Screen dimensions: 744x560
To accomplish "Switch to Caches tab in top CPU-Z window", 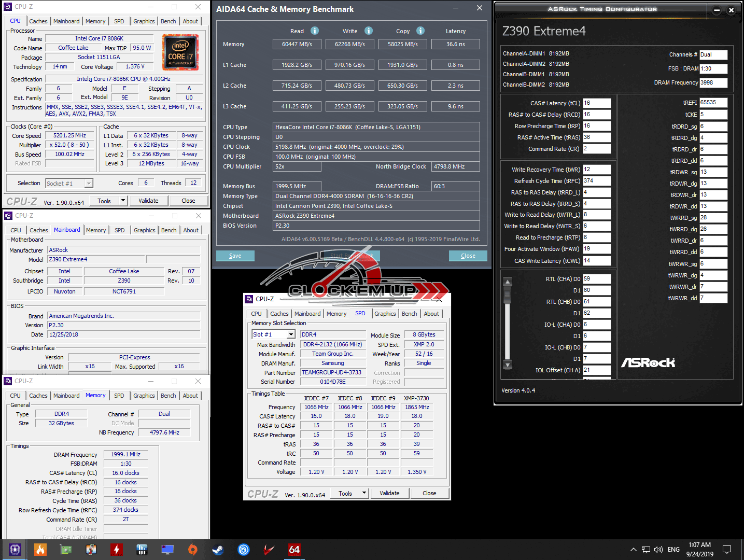I will [x=38, y=21].
